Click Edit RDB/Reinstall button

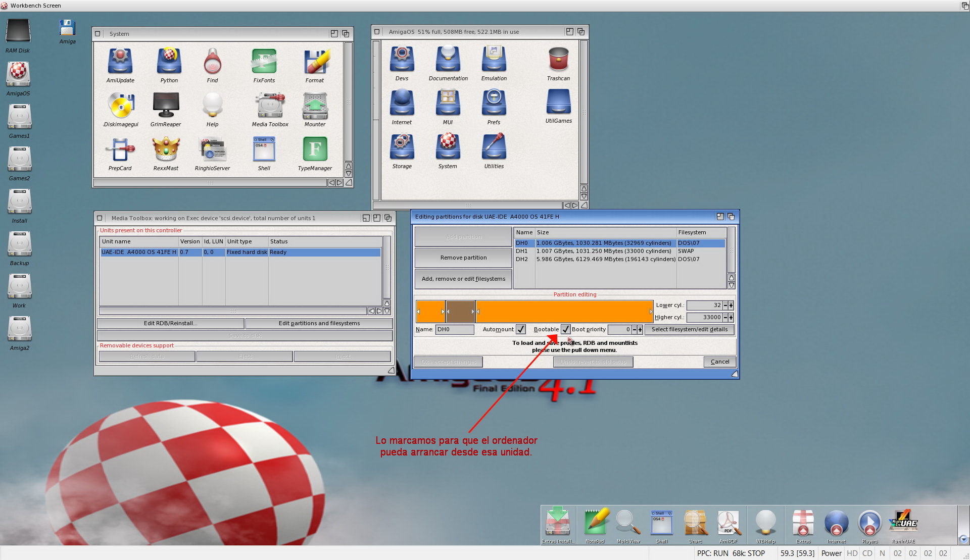pyautogui.click(x=171, y=323)
